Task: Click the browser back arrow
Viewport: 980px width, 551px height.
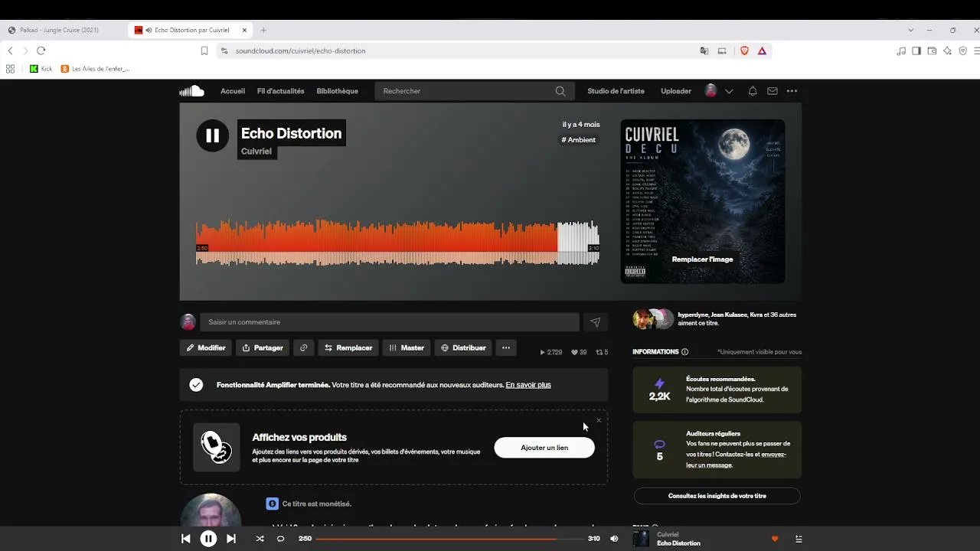Action: pos(10,51)
